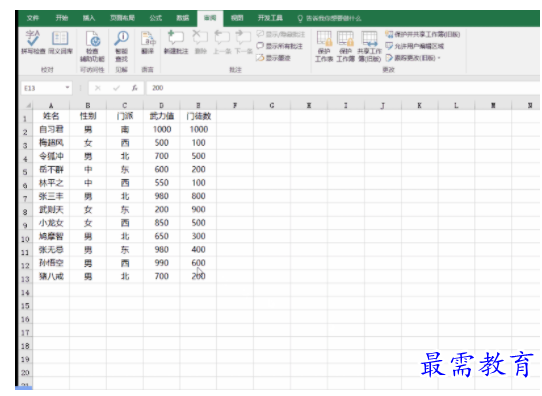The height and width of the screenshot is (396, 542).
Task: Click 门徒数 cell 300 in row 10
Action: click(198, 236)
